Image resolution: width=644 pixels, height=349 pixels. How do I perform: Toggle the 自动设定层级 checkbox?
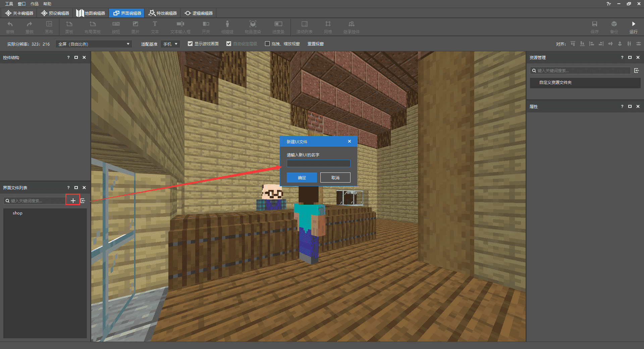coord(229,44)
